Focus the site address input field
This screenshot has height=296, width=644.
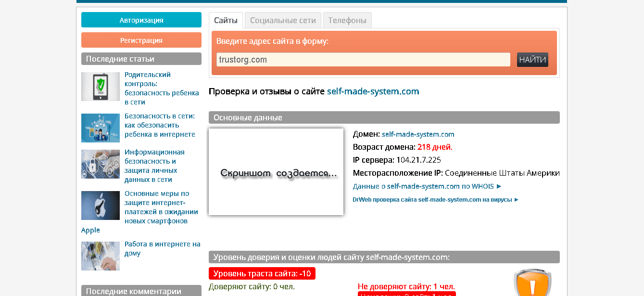coord(363,60)
